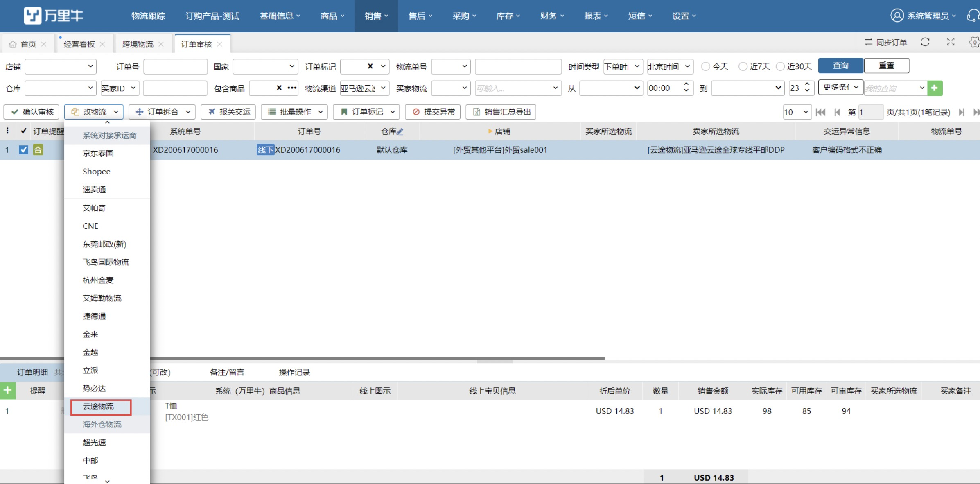The width and height of the screenshot is (980, 484).
Task: Click the customer service headset icon
Action: pos(973,16)
